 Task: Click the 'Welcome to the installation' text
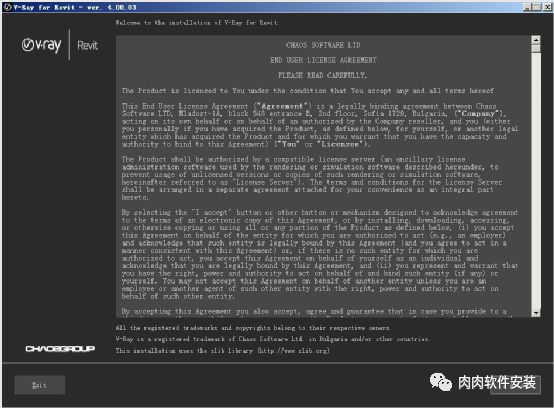[197, 23]
